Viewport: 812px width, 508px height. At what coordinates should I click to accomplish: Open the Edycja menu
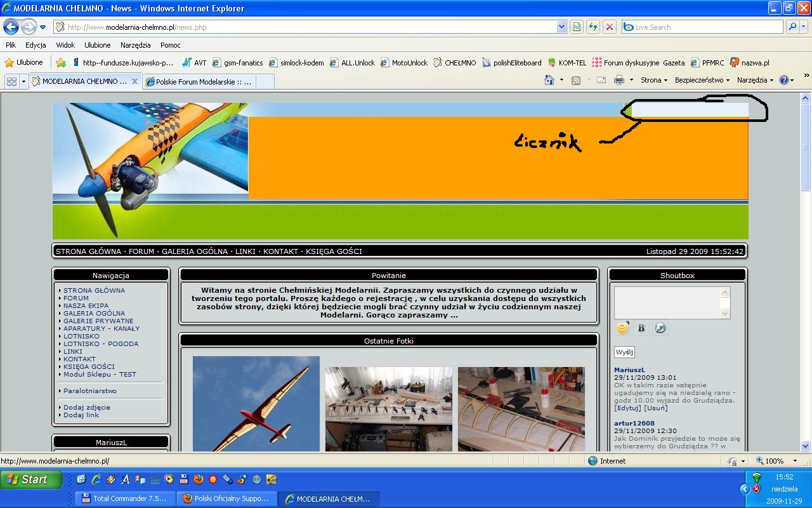pyautogui.click(x=36, y=45)
